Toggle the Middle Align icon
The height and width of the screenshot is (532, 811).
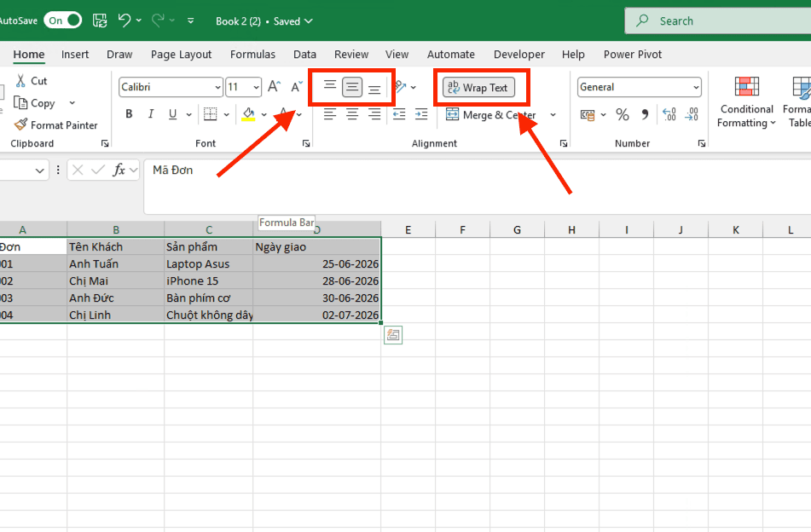click(x=352, y=87)
